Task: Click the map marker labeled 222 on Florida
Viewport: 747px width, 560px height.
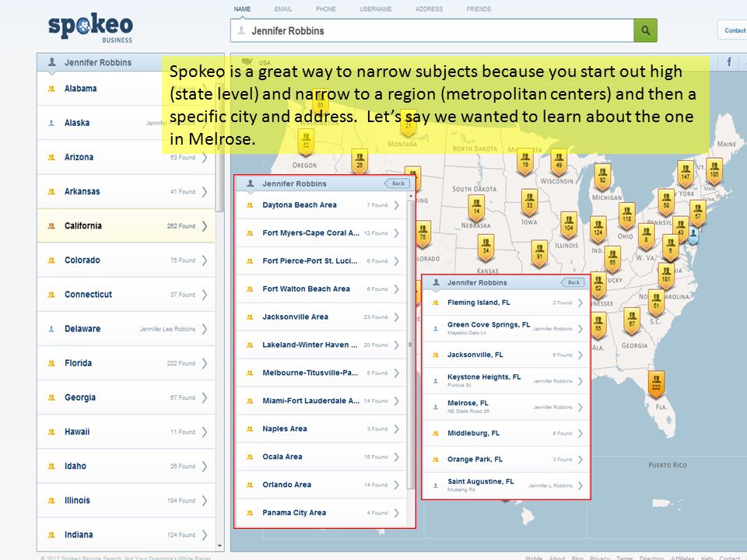Action: (x=656, y=383)
